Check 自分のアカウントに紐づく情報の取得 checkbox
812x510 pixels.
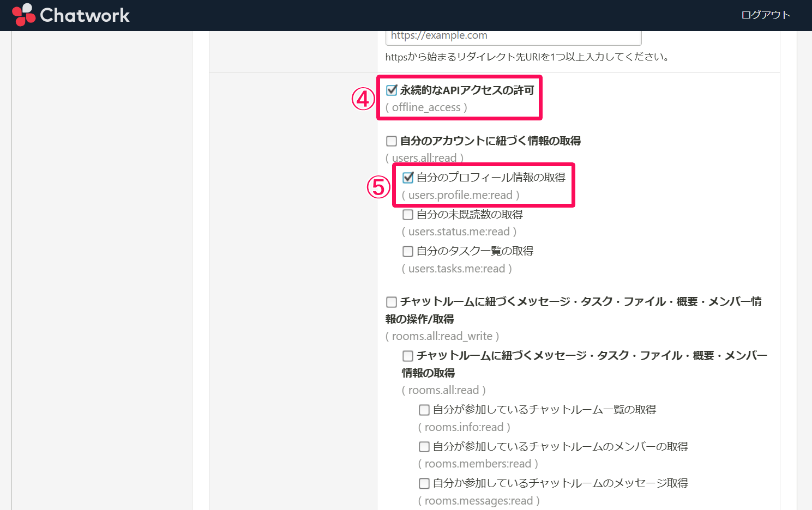tap(392, 141)
